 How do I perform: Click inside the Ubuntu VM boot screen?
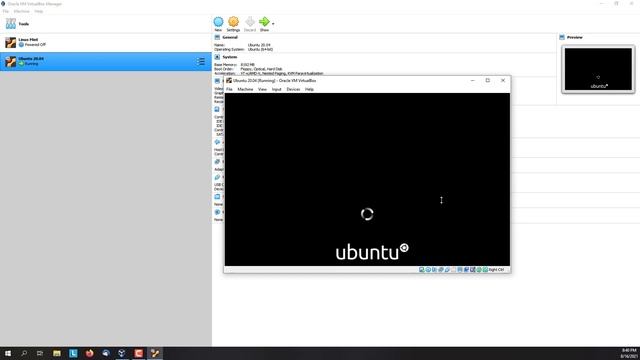click(x=367, y=179)
